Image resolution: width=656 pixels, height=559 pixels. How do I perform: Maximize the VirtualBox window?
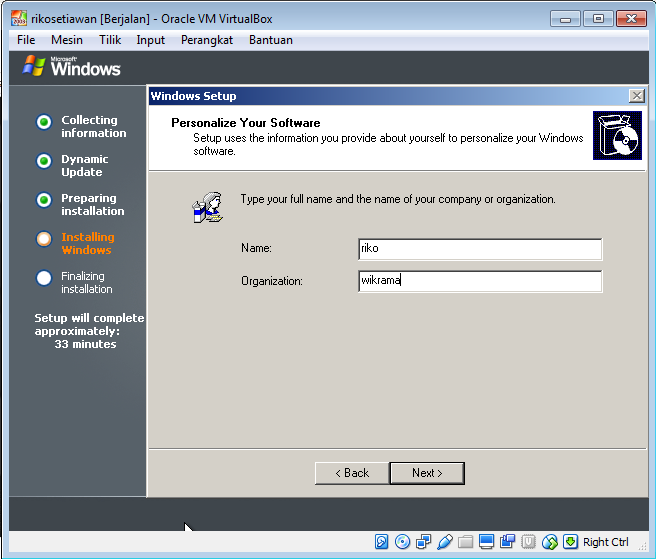[x=598, y=19]
